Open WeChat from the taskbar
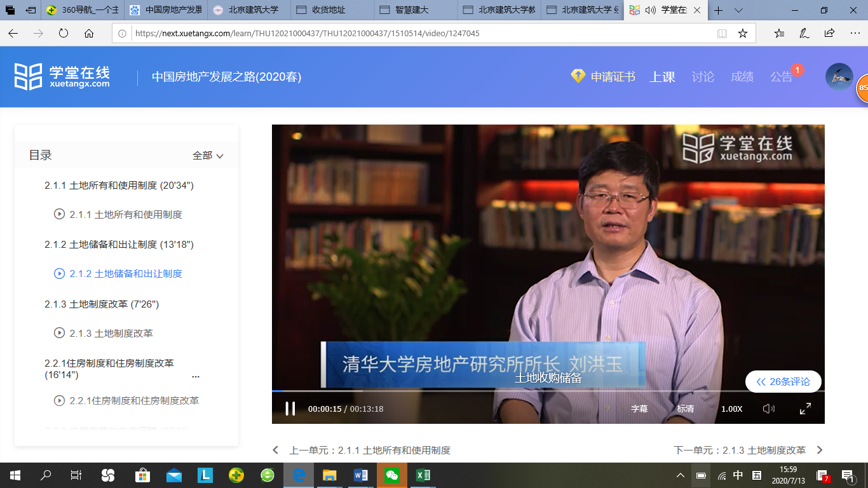Screen dimensions: 868x488 point(392,475)
